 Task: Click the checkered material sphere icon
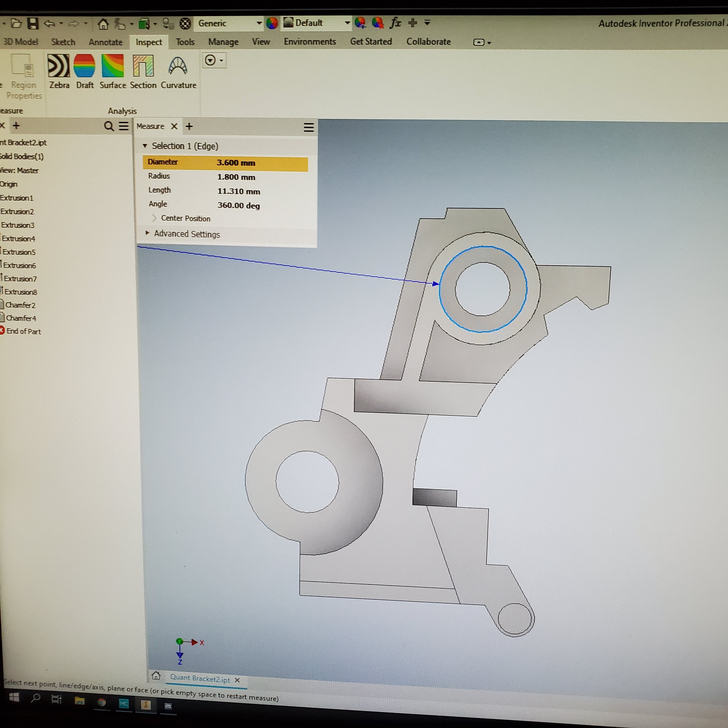[185, 24]
